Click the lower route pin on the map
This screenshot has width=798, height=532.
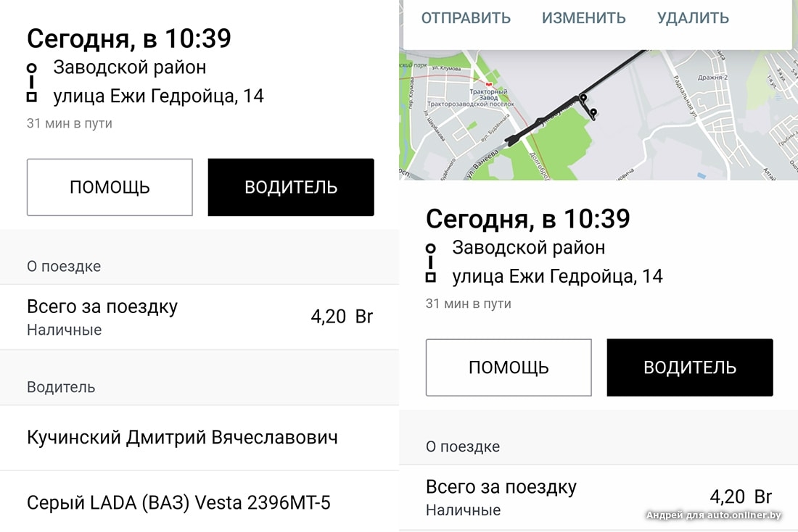(x=593, y=112)
